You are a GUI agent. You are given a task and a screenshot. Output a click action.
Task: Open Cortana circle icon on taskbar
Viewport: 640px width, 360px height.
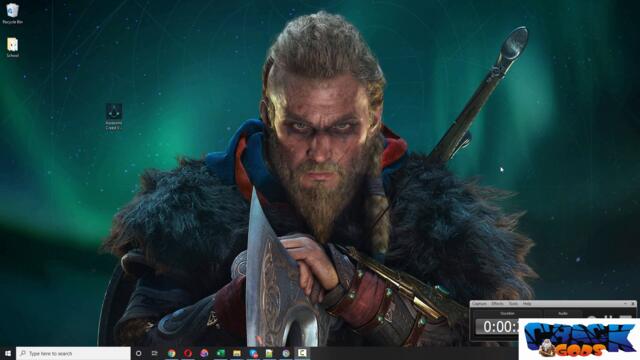point(138,353)
